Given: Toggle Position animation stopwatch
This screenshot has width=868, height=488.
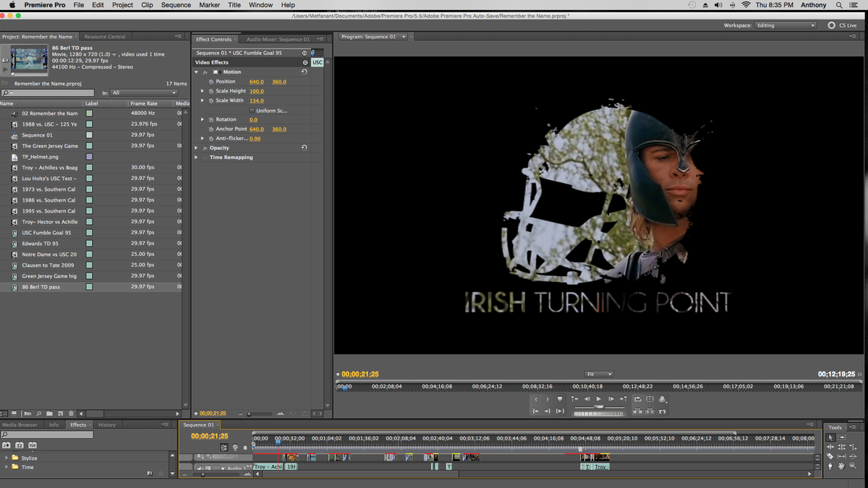Looking at the screenshot, I should (211, 82).
